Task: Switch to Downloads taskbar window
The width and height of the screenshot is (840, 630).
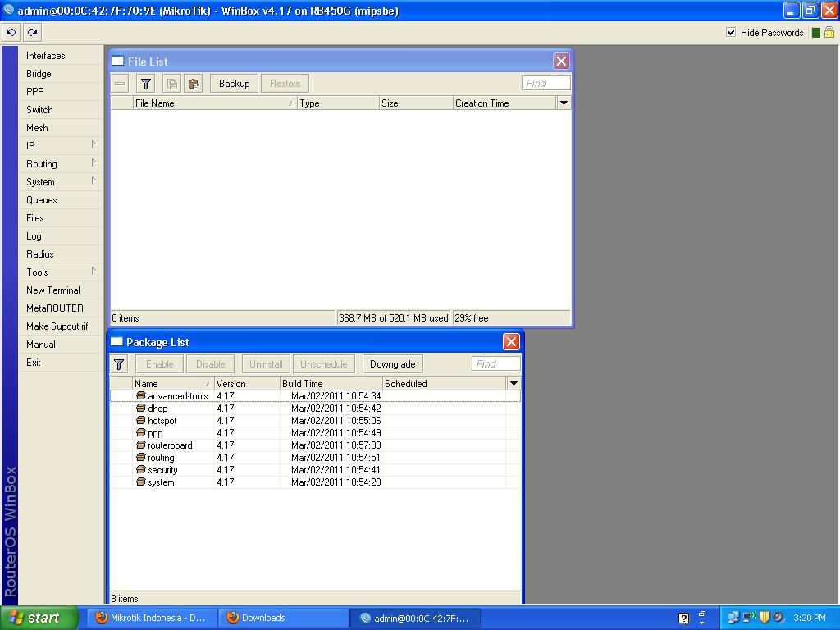Action: pos(283,619)
